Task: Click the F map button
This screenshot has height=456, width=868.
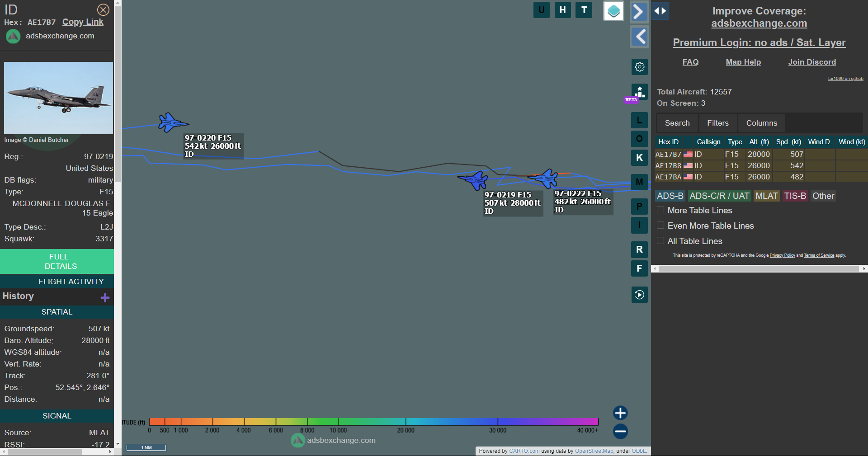Action: coord(639,268)
